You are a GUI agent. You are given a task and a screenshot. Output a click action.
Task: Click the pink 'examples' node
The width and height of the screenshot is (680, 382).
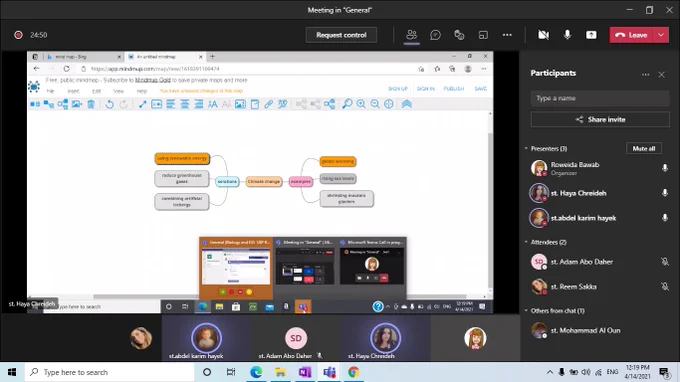click(301, 181)
